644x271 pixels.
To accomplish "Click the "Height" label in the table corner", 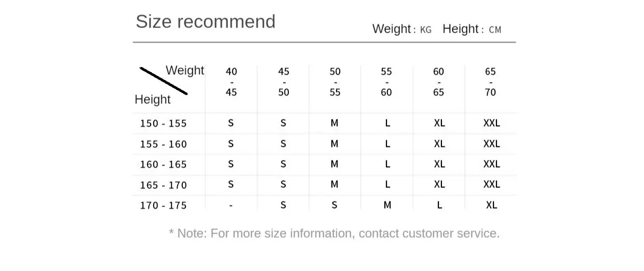I will tap(153, 99).
